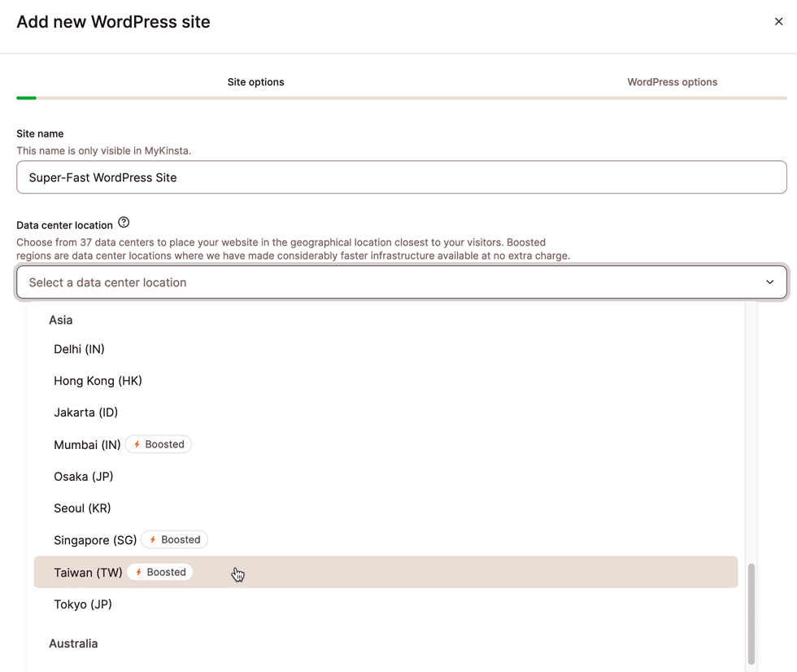Edit the Site name input field

tap(401, 177)
